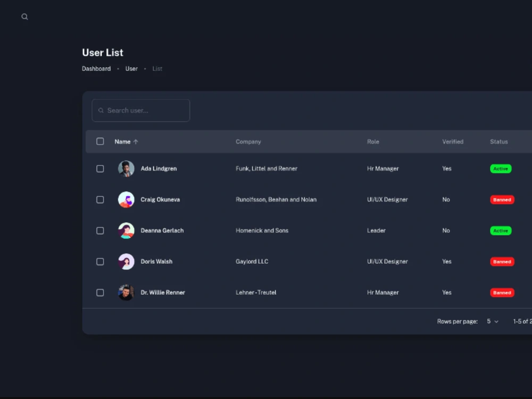The height and width of the screenshot is (399, 532).
Task: Go to Dashboard breadcrumb link
Action: [x=96, y=69]
